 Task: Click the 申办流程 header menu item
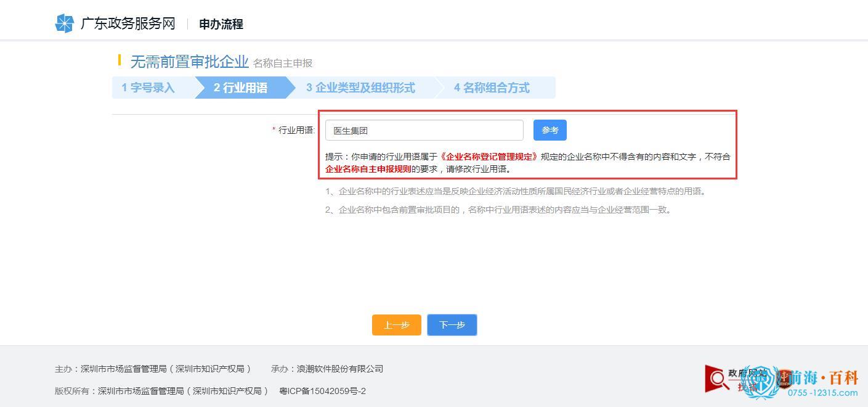(220, 25)
